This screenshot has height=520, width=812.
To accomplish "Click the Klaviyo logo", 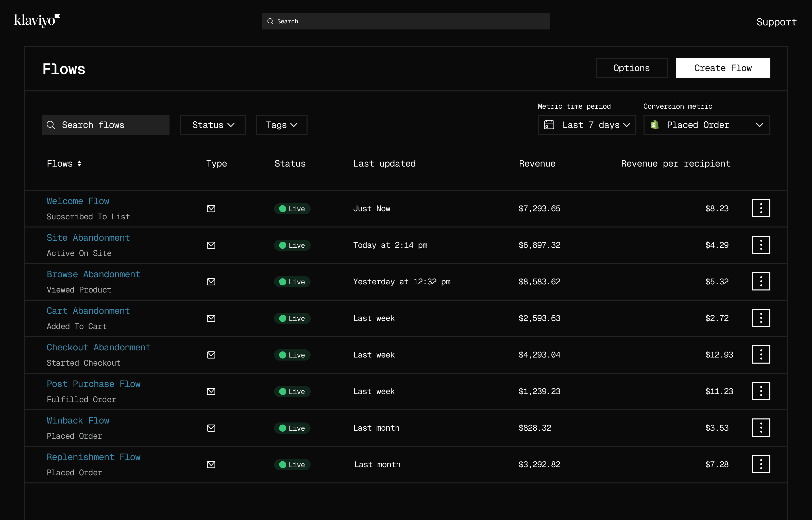I will 37,21.
